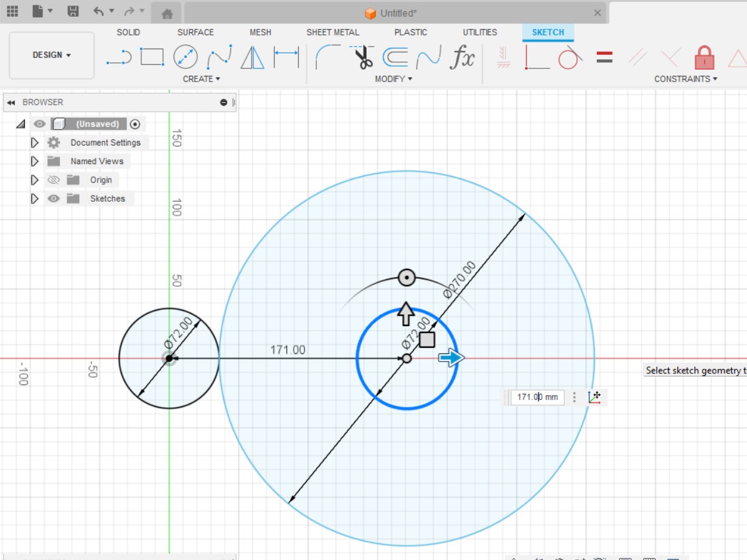Select the Fit Point Spline tool
This screenshot has height=560, width=747.
[218, 56]
